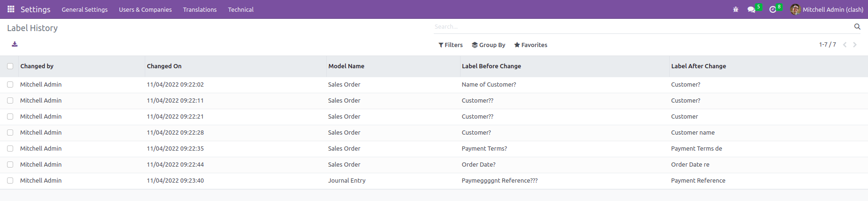This screenshot has height=201, width=868.
Task: Open the conversations chat icon
Action: pyautogui.click(x=751, y=9)
